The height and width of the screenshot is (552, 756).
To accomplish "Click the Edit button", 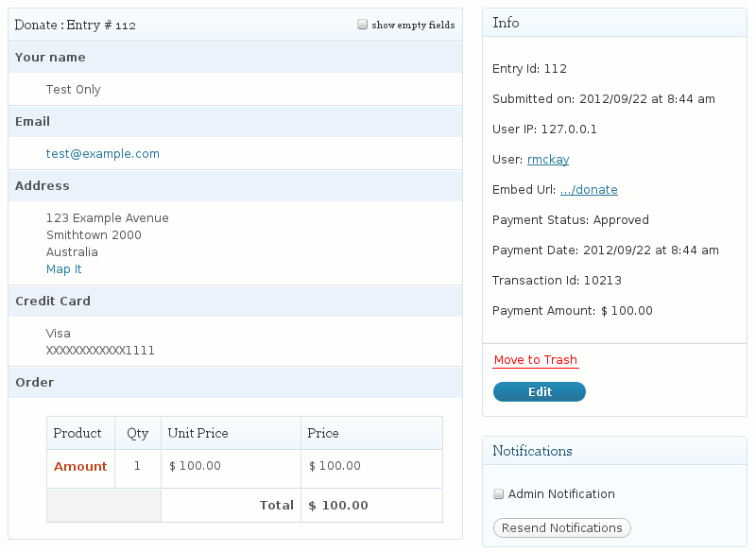I will coord(540,391).
